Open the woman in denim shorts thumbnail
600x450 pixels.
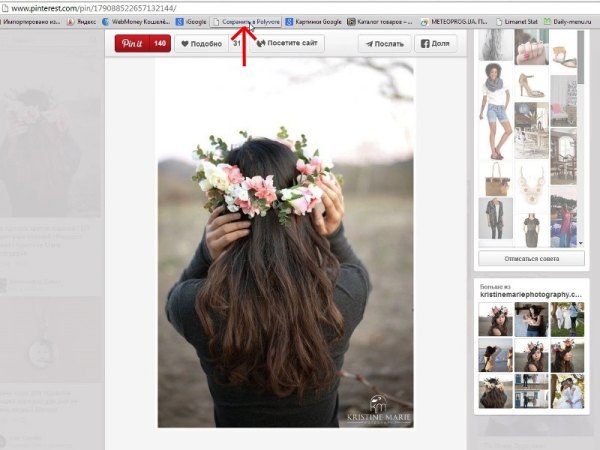pos(496,111)
